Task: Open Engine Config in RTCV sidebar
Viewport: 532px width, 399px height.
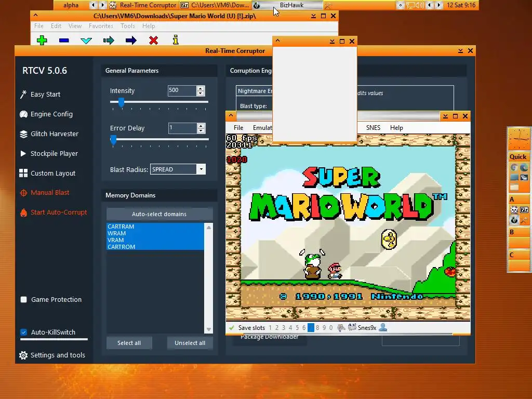Action: tap(46, 114)
